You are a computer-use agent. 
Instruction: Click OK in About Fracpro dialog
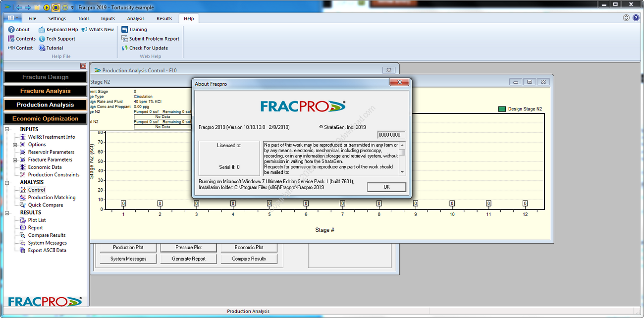[386, 187]
